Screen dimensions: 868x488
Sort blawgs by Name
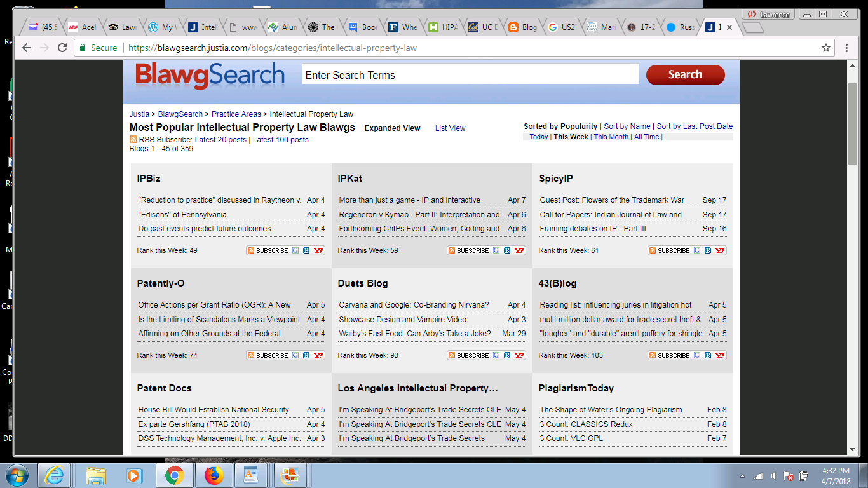[x=627, y=126]
